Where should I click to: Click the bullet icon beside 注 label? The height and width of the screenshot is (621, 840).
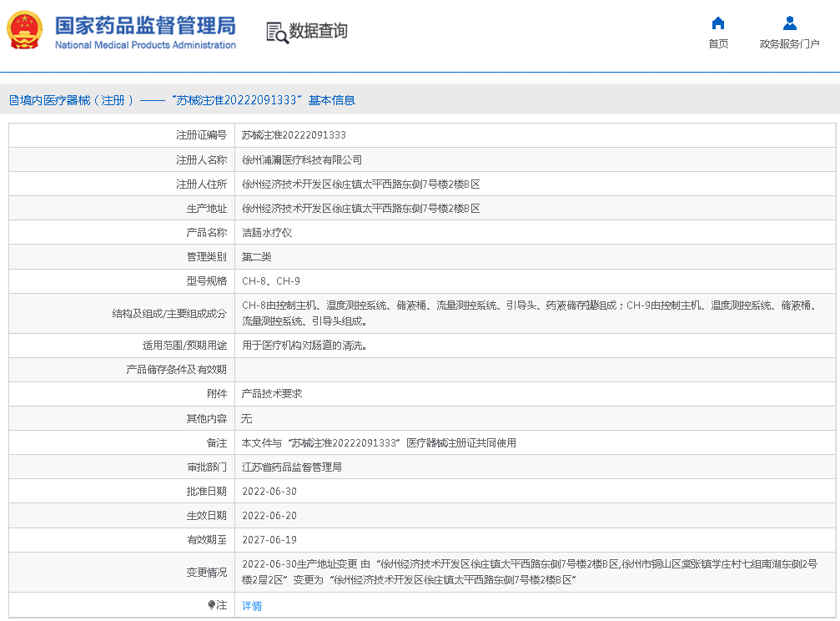click(211, 605)
